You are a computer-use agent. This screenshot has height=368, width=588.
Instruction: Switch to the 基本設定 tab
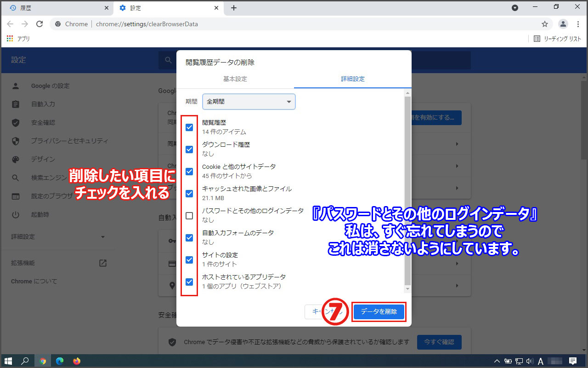235,79
